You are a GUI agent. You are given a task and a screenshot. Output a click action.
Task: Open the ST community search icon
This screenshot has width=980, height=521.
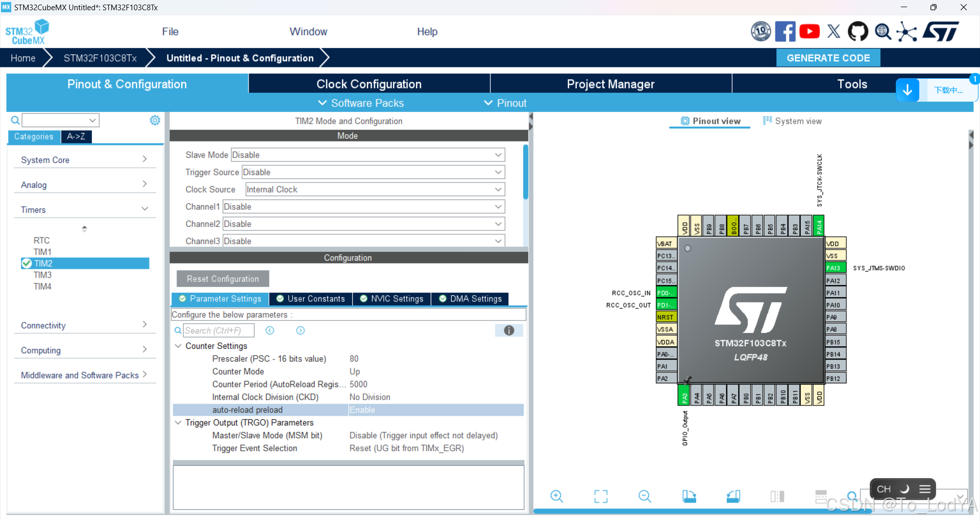click(x=883, y=32)
